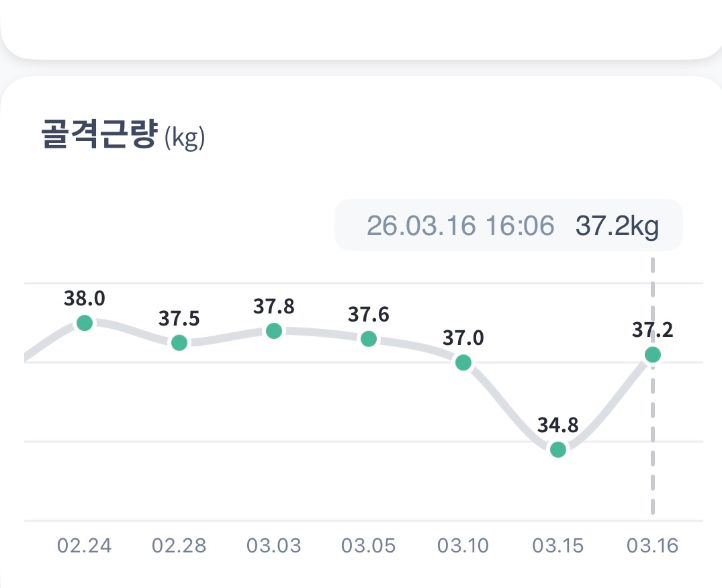Pick the 03.10 date axis label

click(x=463, y=545)
